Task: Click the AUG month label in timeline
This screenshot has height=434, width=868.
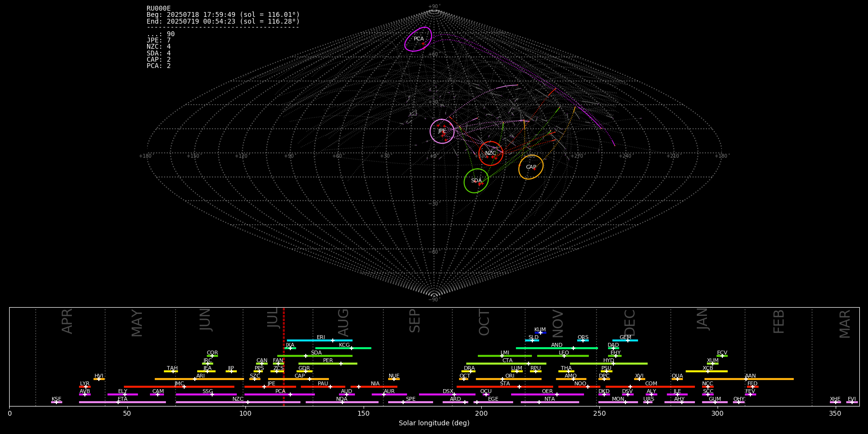Action: click(343, 323)
